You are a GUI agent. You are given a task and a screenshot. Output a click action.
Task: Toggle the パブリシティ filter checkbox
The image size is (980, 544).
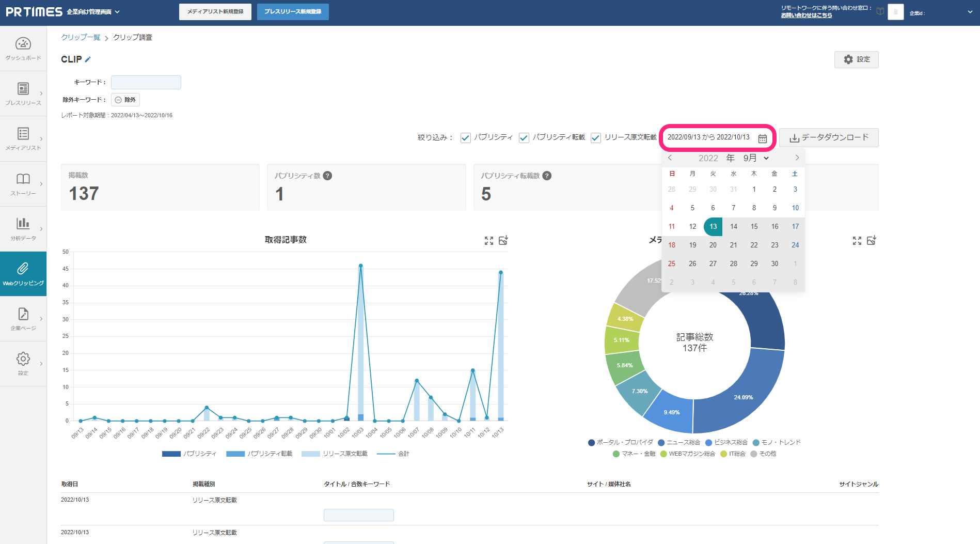[465, 137]
